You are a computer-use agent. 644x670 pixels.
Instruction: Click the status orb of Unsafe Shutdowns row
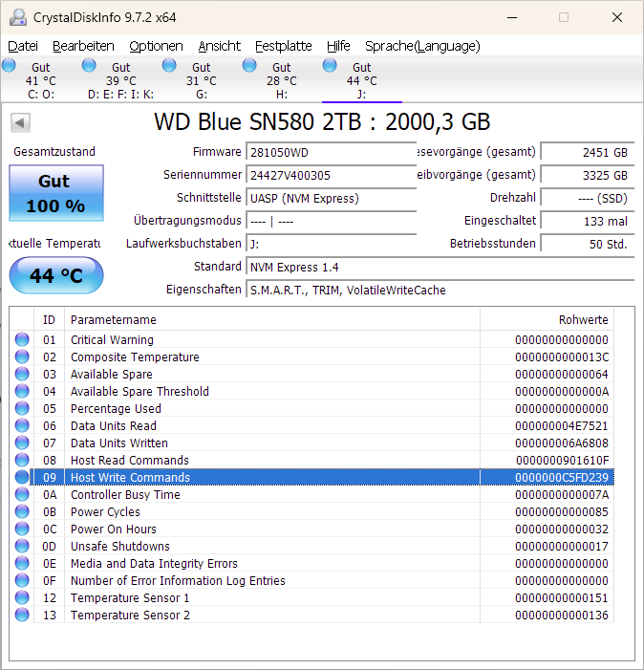22,546
